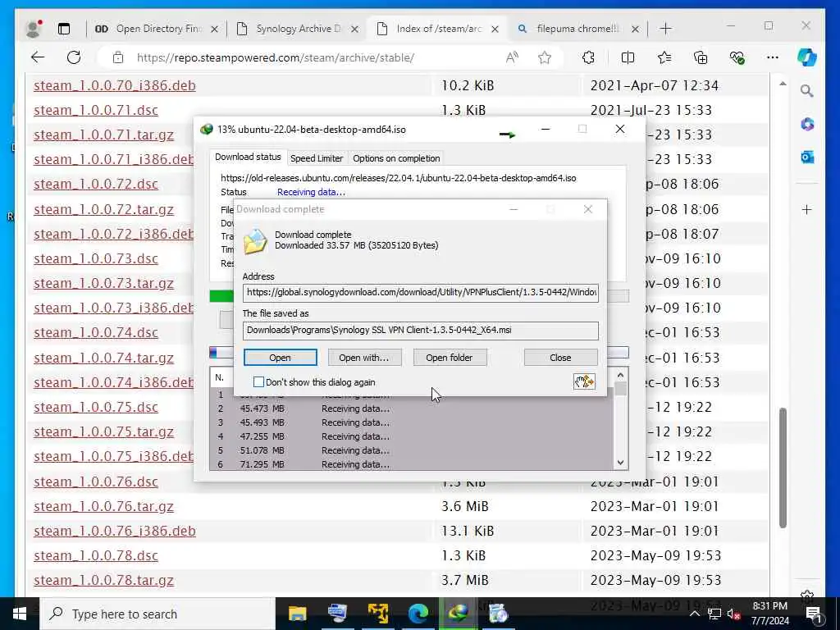This screenshot has height=630, width=840.
Task: Open Microsoft Edge from the taskbar
Action: pos(418,614)
